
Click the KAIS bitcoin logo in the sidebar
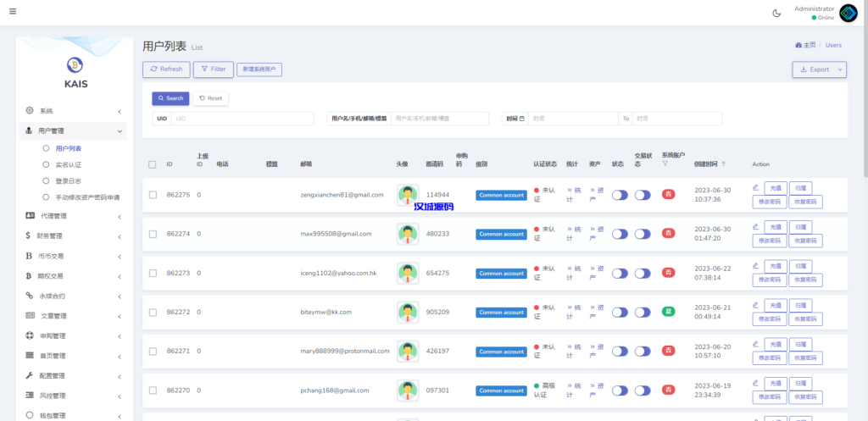[x=75, y=64]
